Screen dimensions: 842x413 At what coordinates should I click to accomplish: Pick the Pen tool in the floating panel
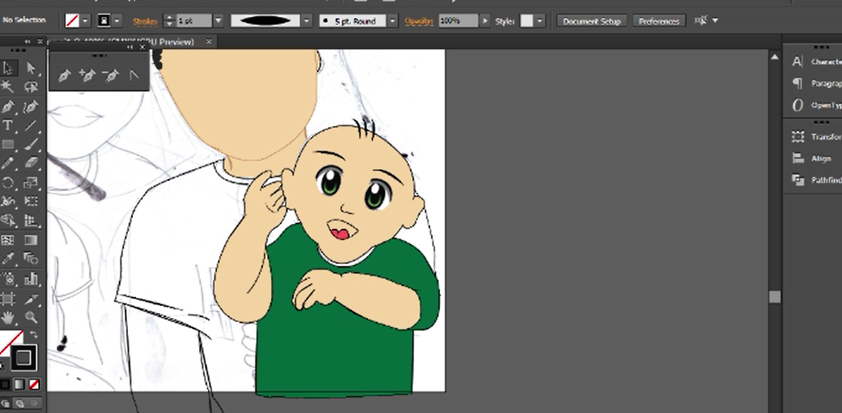(x=64, y=76)
